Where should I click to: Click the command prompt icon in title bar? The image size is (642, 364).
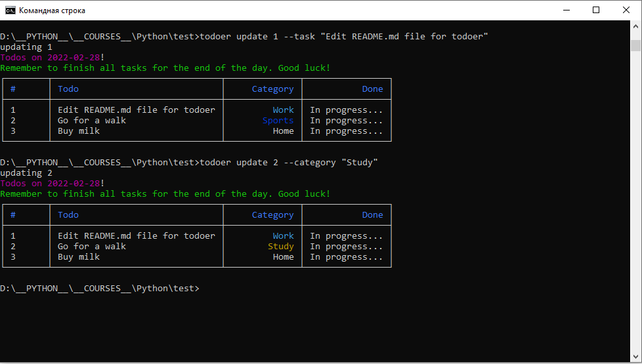point(10,10)
